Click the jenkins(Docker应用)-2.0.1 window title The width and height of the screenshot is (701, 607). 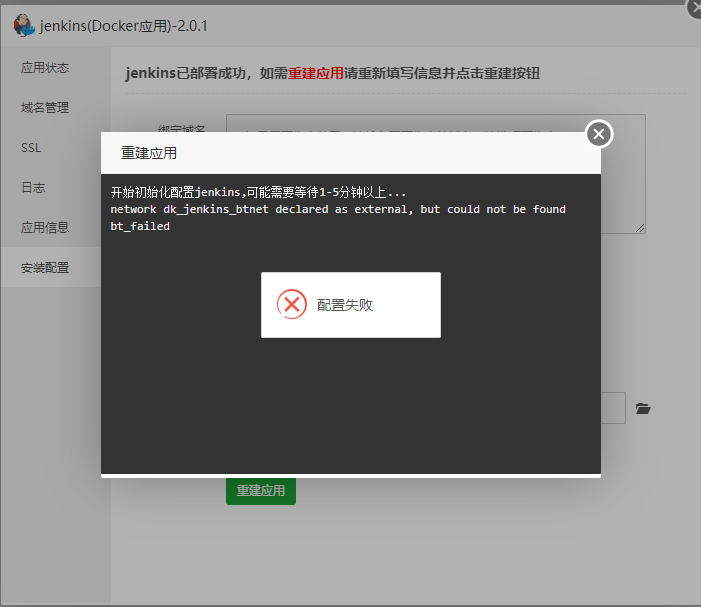123,26
